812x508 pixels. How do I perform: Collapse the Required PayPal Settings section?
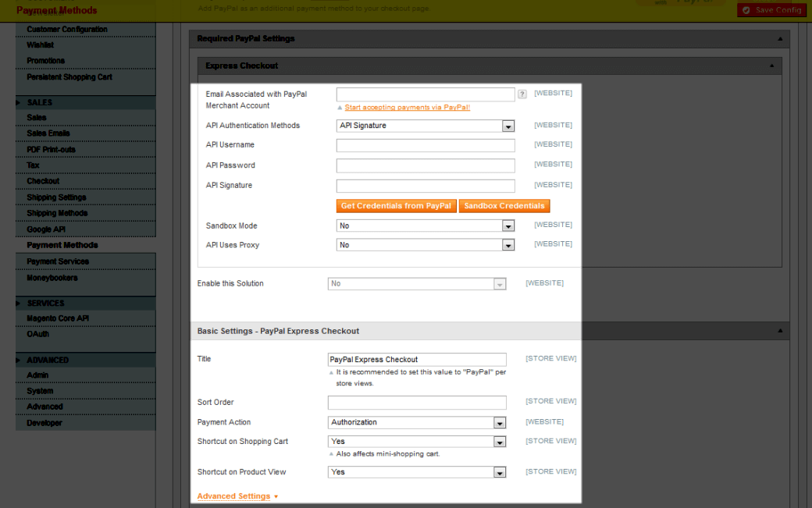pyautogui.click(x=779, y=38)
